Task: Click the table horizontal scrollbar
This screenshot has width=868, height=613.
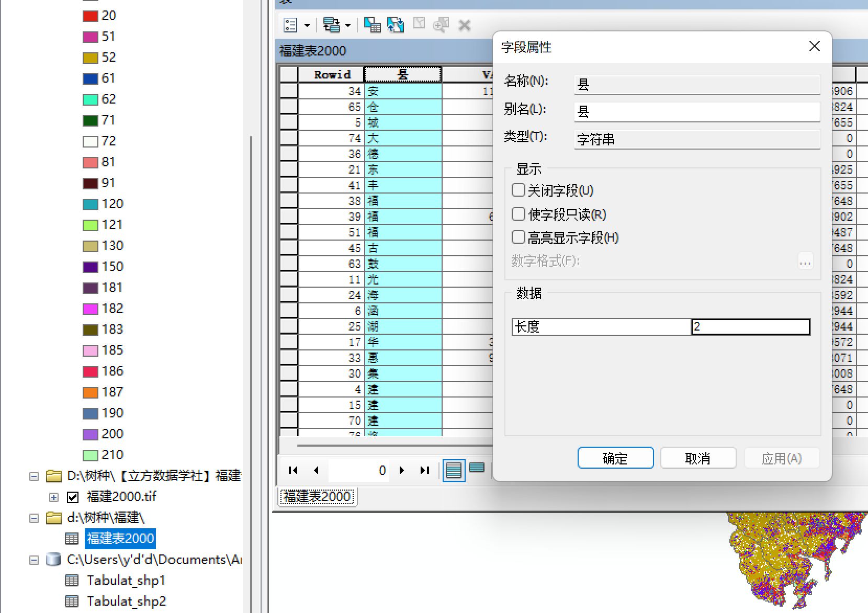Action: coord(394,446)
